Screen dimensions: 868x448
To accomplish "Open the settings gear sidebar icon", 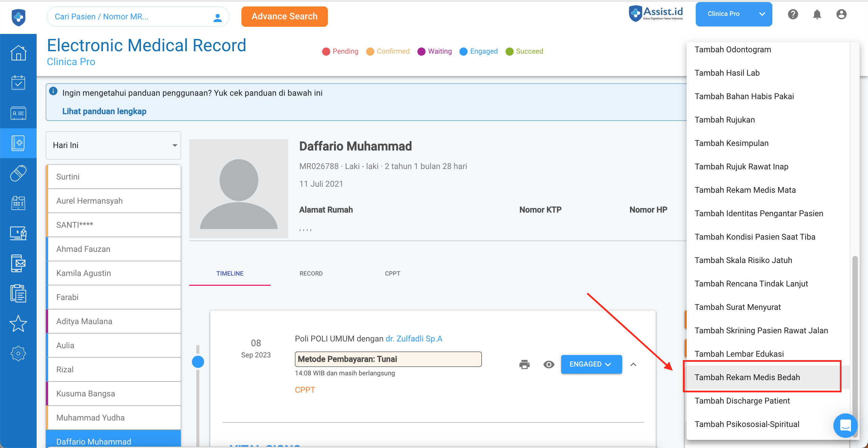I will [x=18, y=354].
